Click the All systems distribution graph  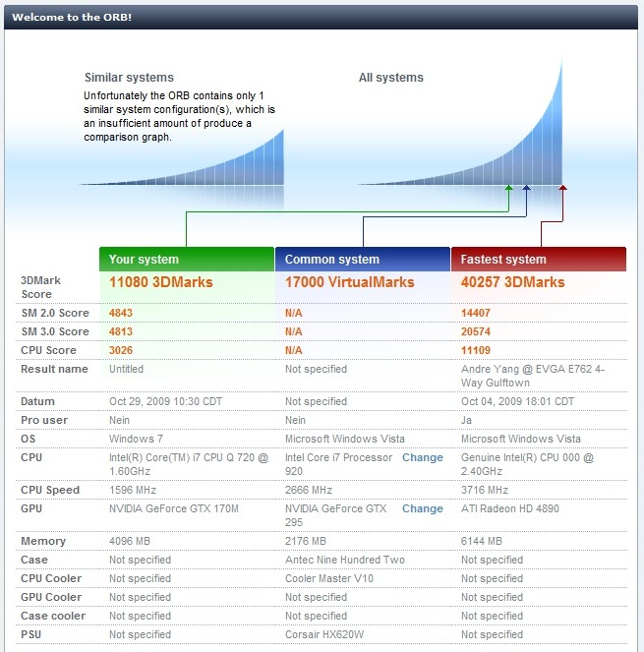pos(461,123)
